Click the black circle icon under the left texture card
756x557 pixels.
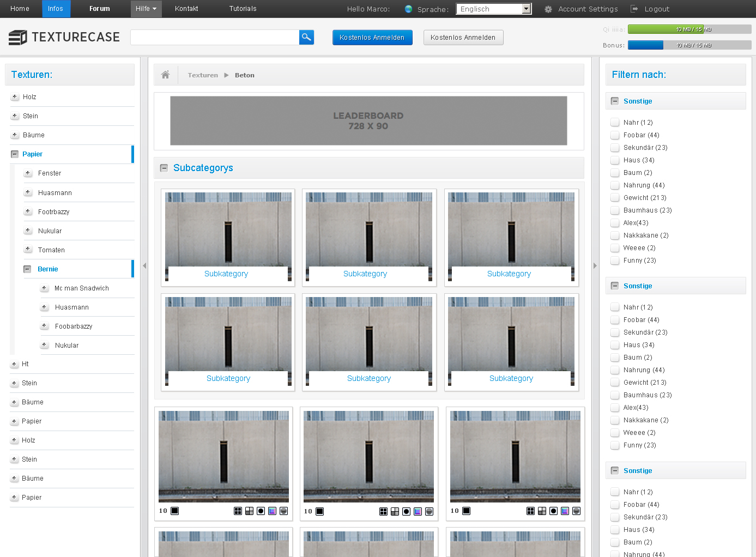click(261, 511)
